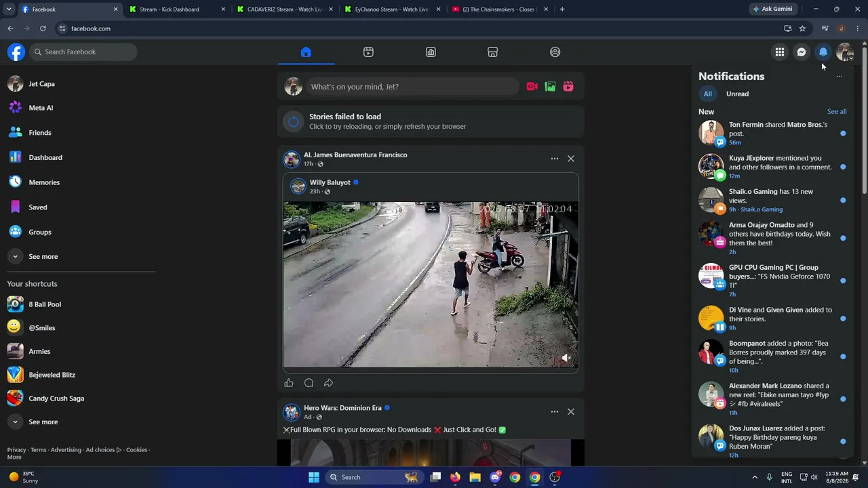Open Messenger chats icon
Image resolution: width=868 pixels, height=488 pixels.
(x=802, y=52)
